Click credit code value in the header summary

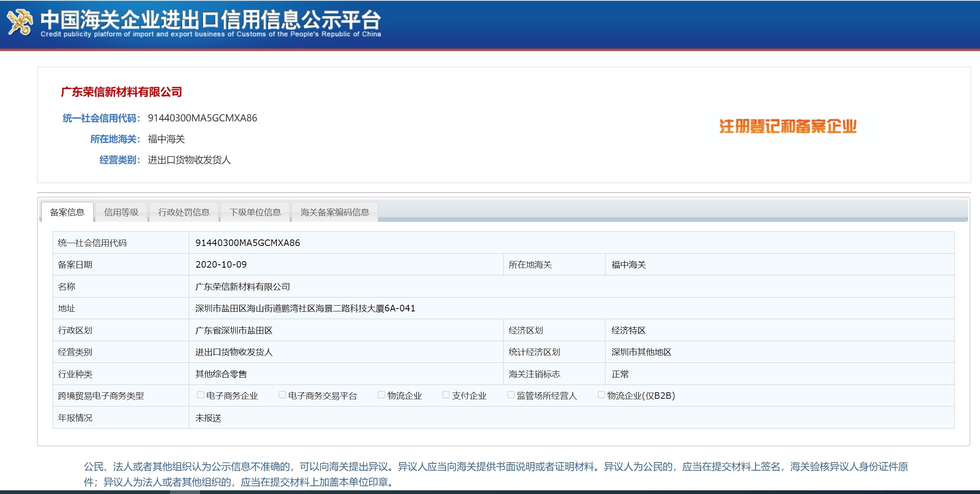tap(202, 118)
